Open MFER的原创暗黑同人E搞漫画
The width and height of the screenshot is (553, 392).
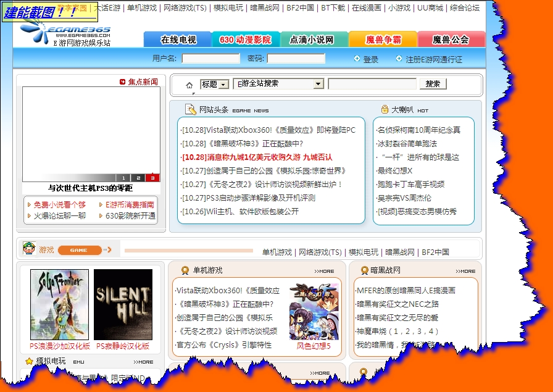(x=405, y=290)
